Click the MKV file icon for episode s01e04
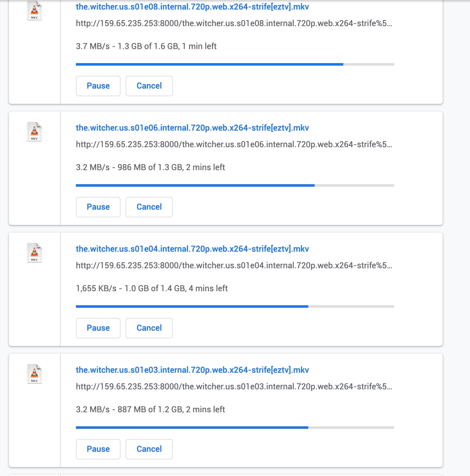Viewport: 470px width, 476px height. click(x=34, y=252)
